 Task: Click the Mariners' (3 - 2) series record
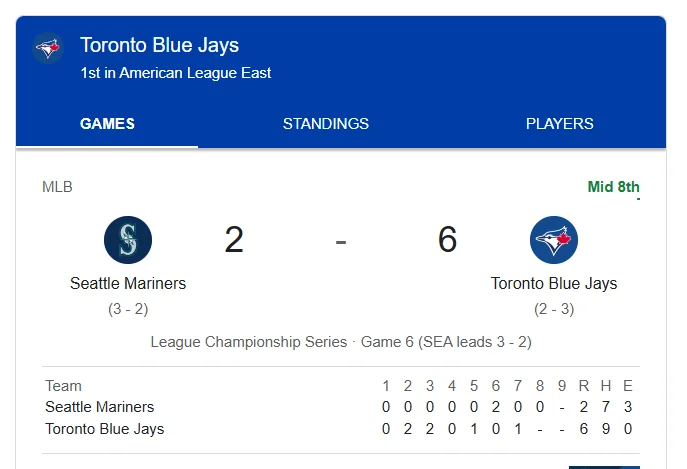128,309
